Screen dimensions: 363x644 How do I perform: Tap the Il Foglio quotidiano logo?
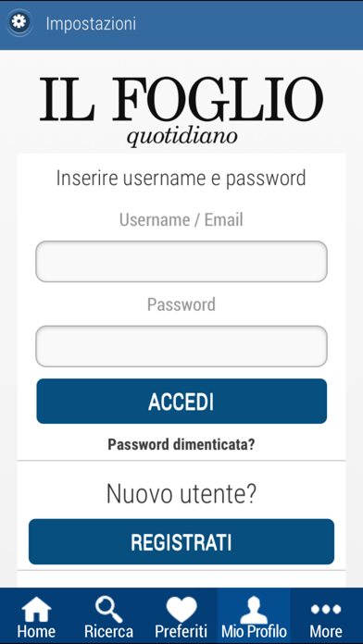(x=181, y=111)
